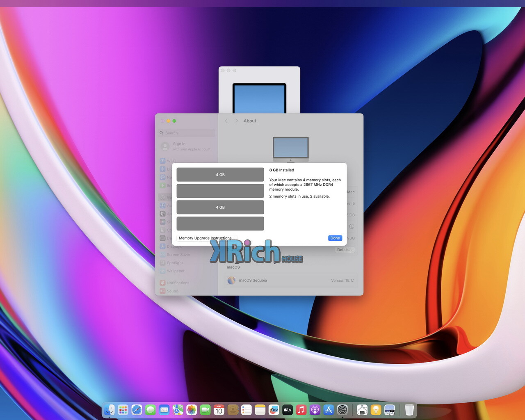
Task: Launch the Apple TV app
Action: pos(288,410)
